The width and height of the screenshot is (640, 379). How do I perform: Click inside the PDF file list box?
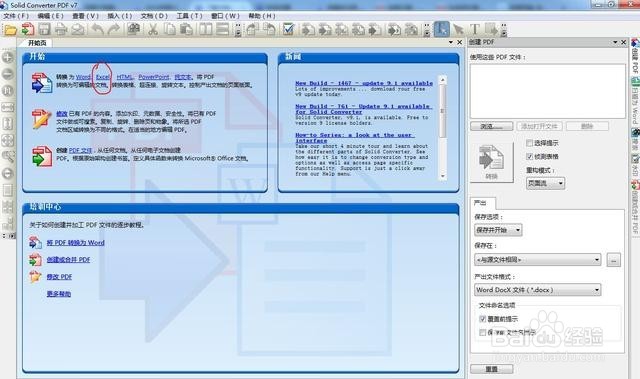[547, 91]
